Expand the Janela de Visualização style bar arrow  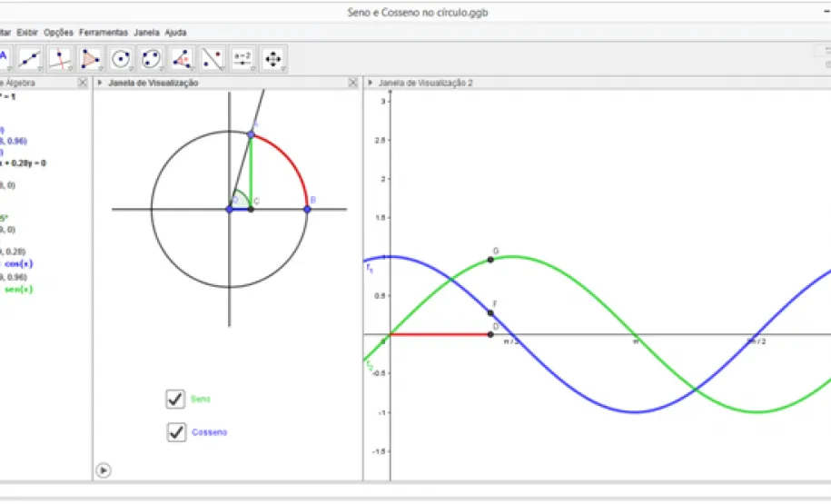pos(101,83)
